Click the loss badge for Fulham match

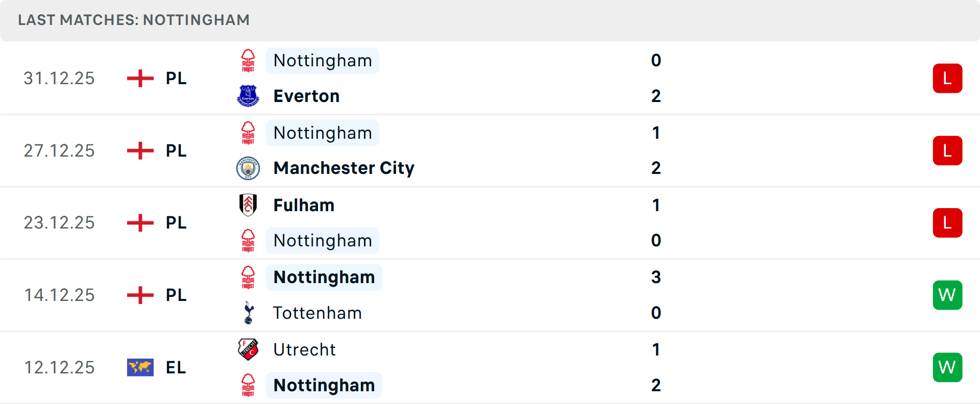click(947, 223)
